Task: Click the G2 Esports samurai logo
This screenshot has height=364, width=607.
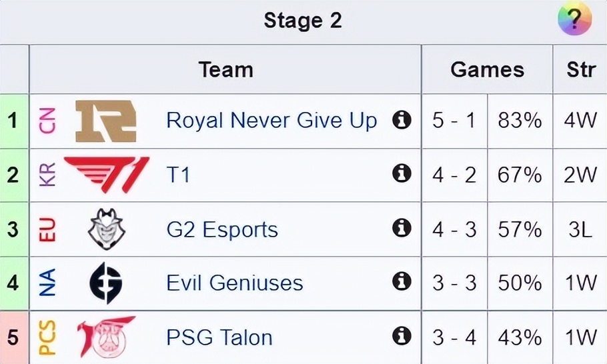Action: pyautogui.click(x=107, y=229)
